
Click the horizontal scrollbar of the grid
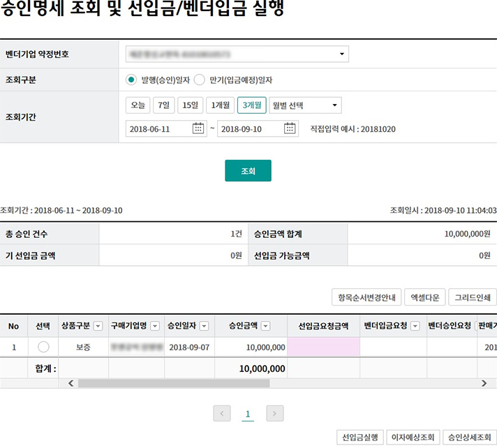tap(173, 383)
